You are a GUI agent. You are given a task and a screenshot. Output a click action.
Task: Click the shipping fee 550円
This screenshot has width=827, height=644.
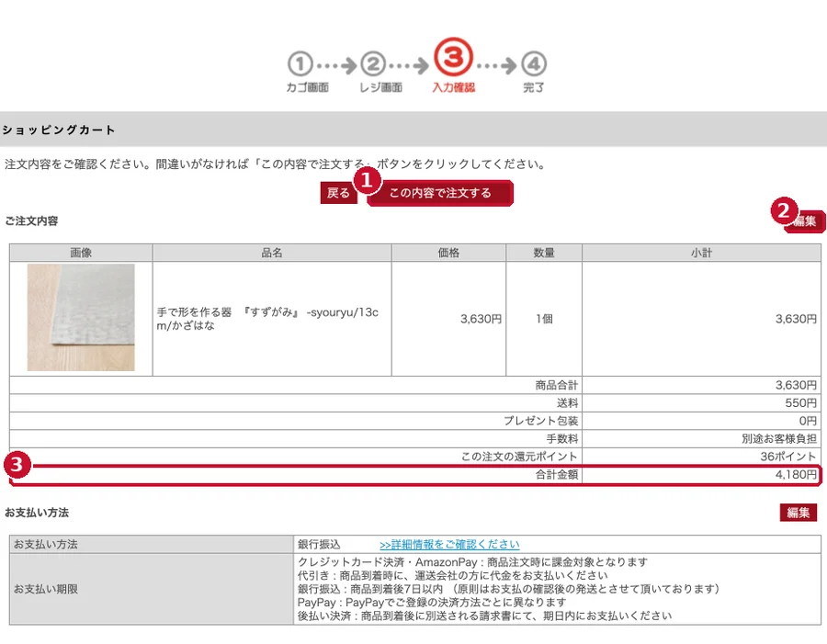coord(800,403)
